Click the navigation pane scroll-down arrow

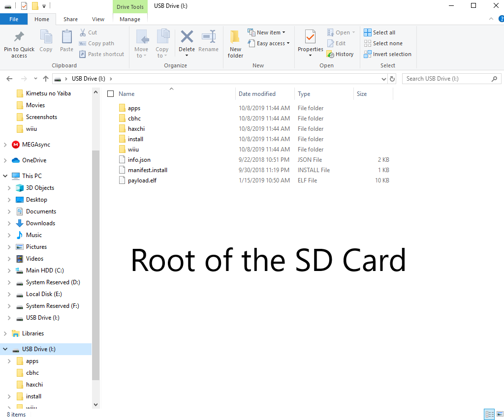pos(95,405)
